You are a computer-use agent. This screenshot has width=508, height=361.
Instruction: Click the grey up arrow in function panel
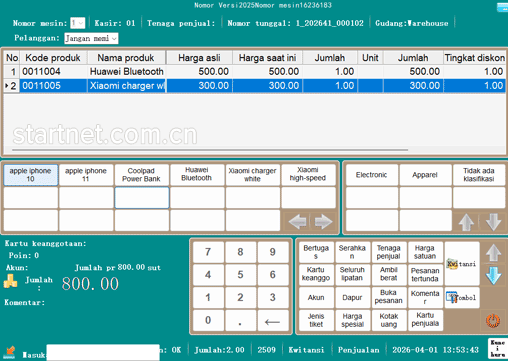[493, 253]
